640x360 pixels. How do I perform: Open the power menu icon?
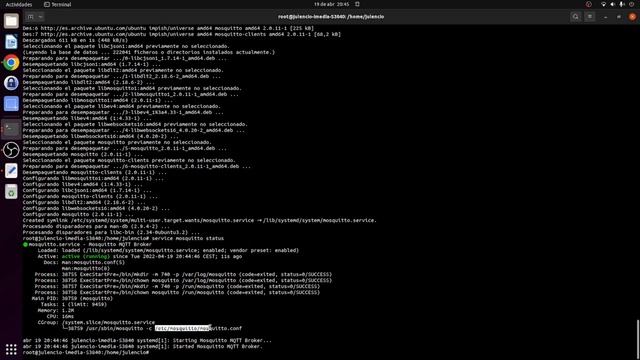tap(631, 4)
